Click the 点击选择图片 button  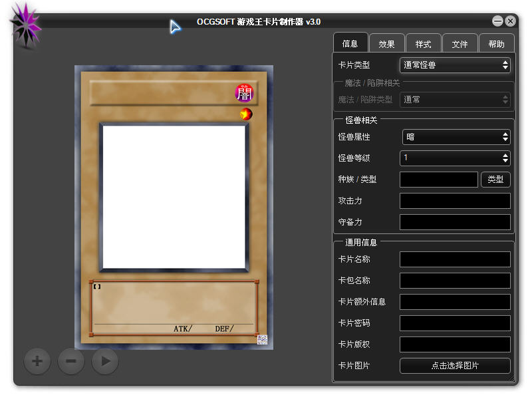point(455,366)
